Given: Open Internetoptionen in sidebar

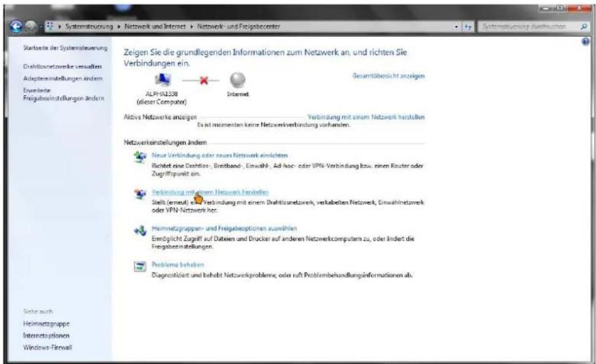Looking at the screenshot, I should tap(46, 335).
